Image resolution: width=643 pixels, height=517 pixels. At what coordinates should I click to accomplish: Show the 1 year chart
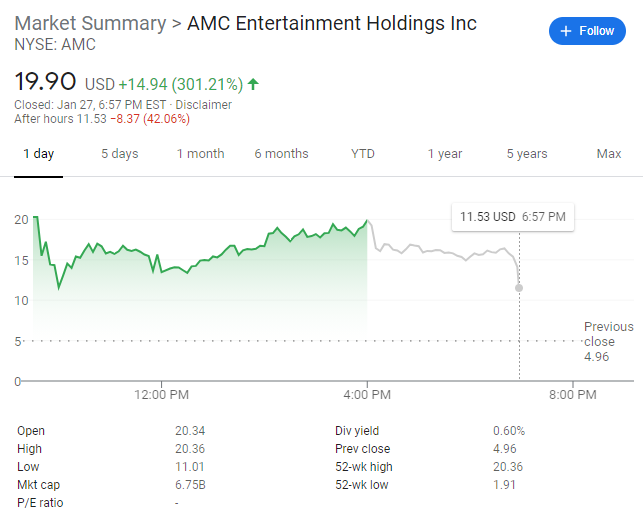(445, 154)
